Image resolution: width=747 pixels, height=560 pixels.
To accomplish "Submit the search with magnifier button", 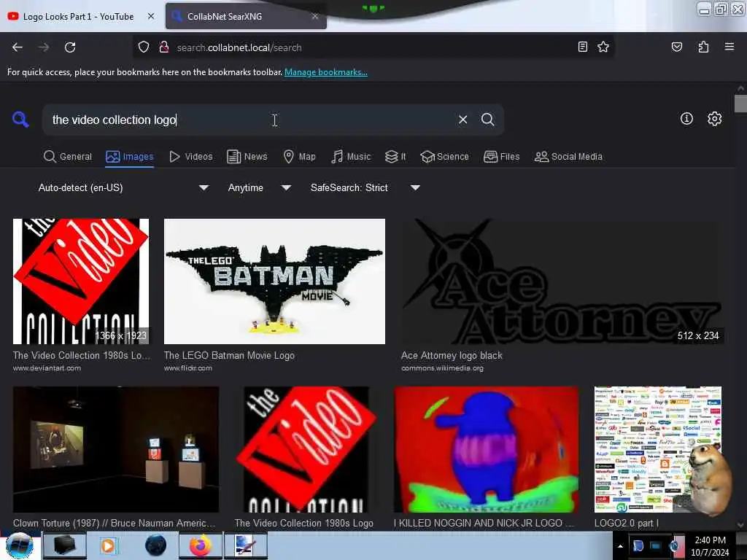I will pos(487,120).
